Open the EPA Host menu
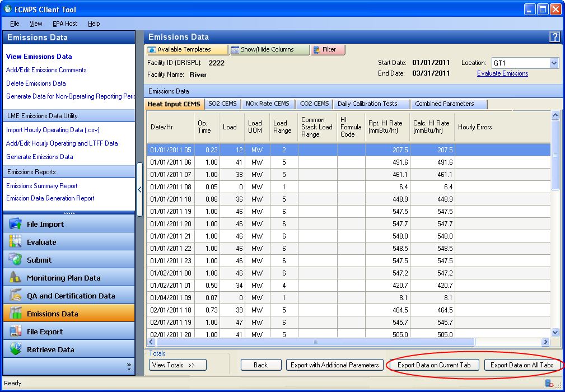 click(65, 24)
